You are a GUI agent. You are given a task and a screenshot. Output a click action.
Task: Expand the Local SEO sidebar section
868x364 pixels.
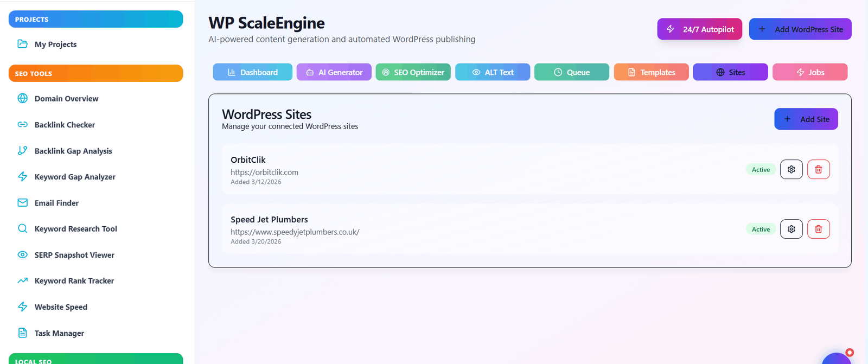[x=95, y=359]
